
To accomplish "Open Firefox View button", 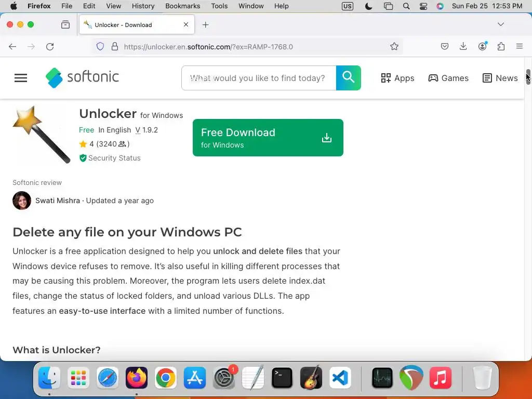I will click(65, 24).
